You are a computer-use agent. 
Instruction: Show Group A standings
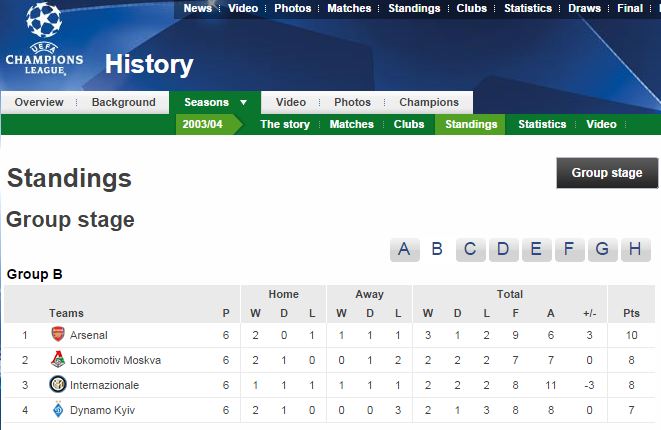[x=405, y=250]
